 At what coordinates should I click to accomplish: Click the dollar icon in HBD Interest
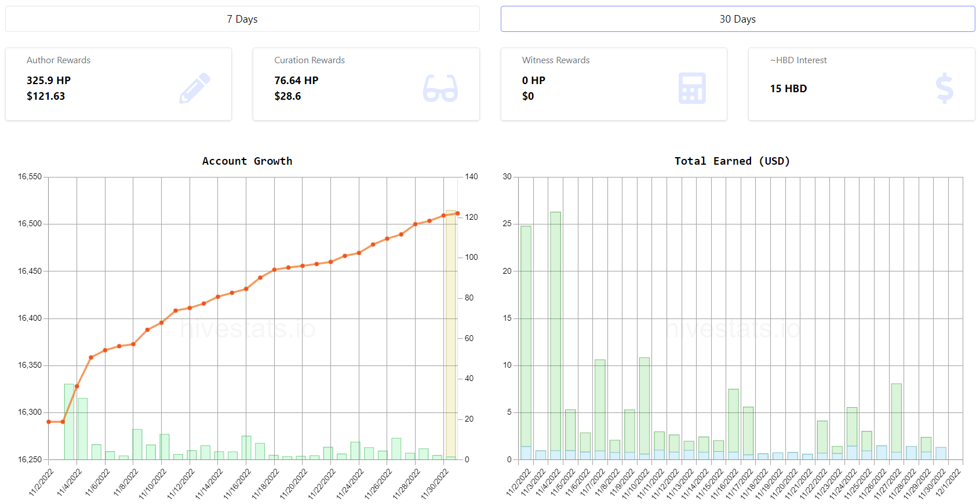pyautogui.click(x=945, y=88)
